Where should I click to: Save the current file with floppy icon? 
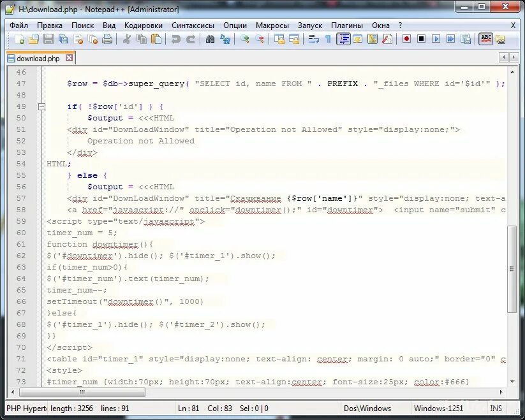48,40
